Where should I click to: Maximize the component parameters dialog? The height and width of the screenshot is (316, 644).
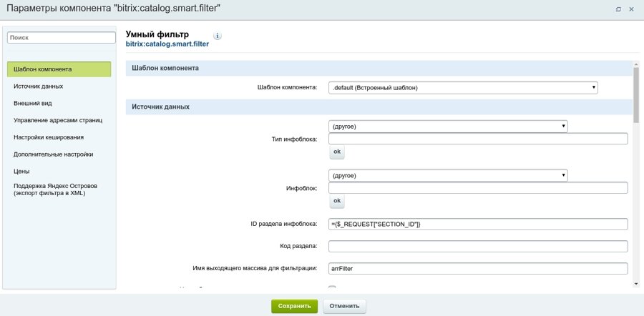click(x=618, y=9)
